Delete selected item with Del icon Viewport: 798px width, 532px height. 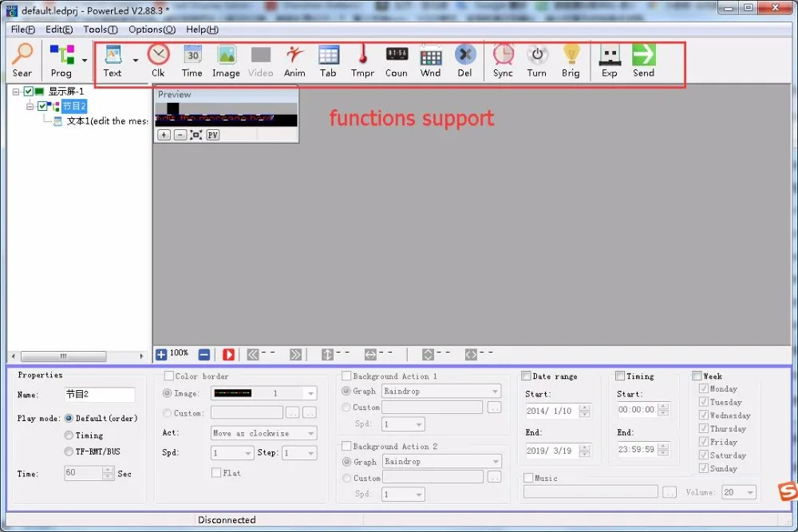tap(464, 60)
